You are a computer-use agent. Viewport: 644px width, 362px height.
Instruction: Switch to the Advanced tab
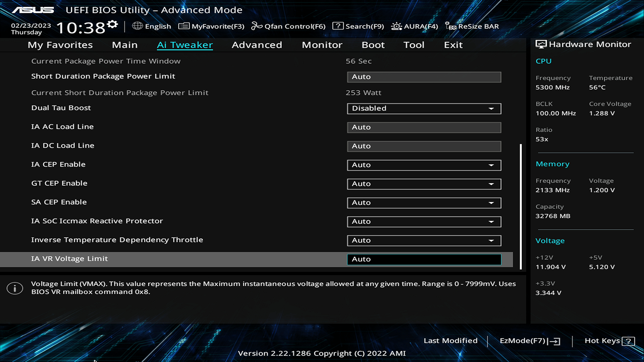(257, 45)
